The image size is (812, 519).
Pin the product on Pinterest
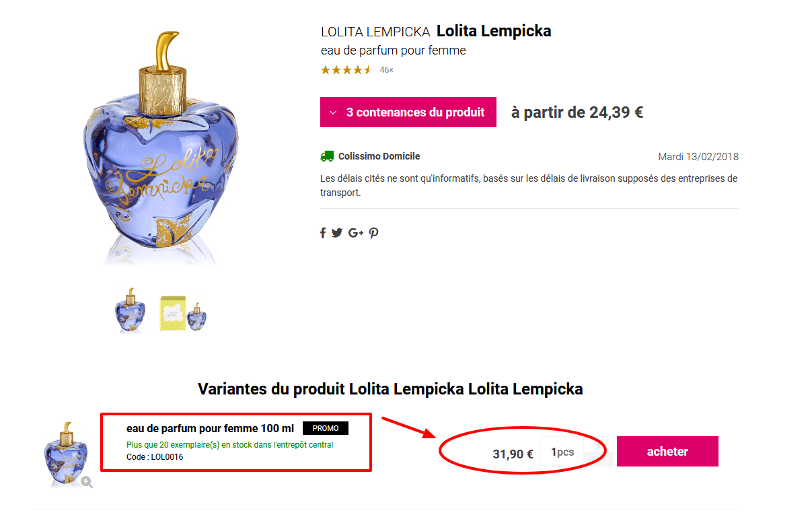373,232
